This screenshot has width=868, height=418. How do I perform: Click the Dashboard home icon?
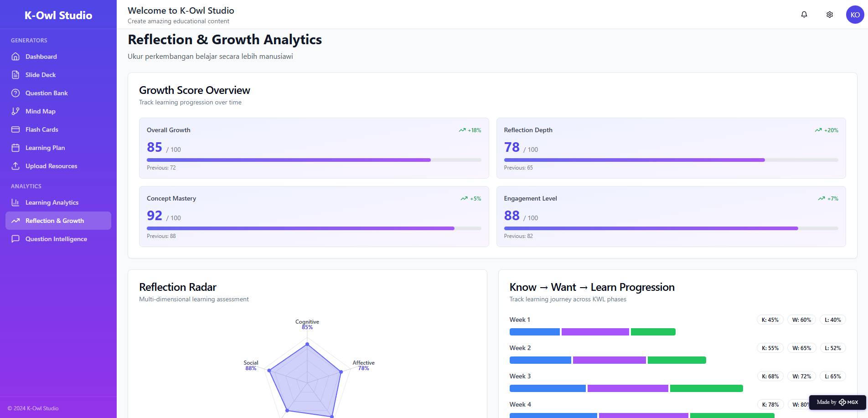click(15, 57)
